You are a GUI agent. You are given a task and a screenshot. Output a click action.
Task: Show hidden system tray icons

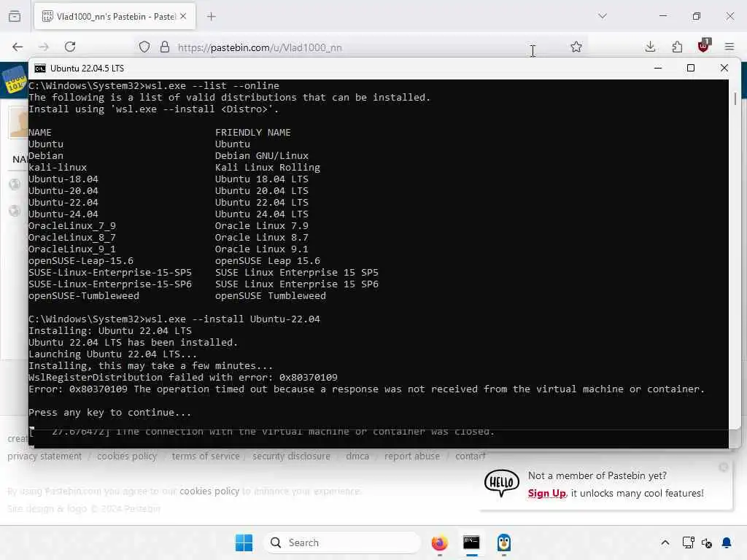[665, 542]
